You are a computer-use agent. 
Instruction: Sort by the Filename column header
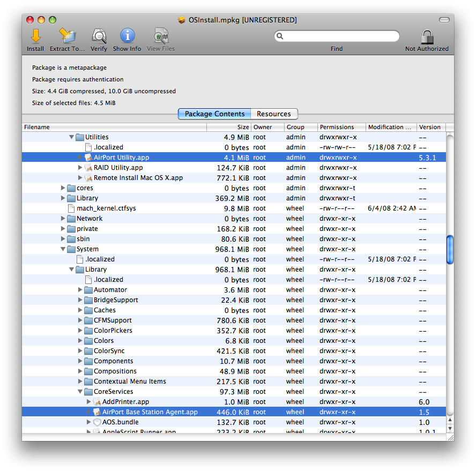(x=114, y=127)
